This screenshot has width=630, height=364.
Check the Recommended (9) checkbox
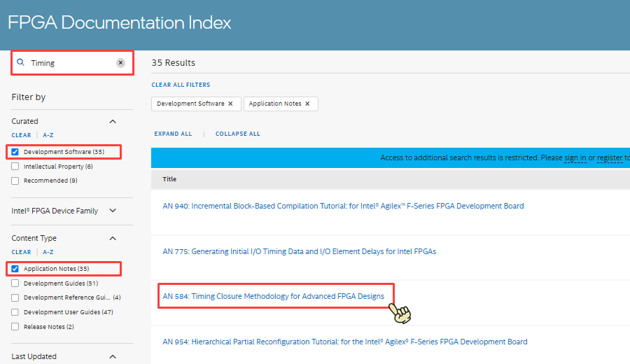click(x=15, y=181)
